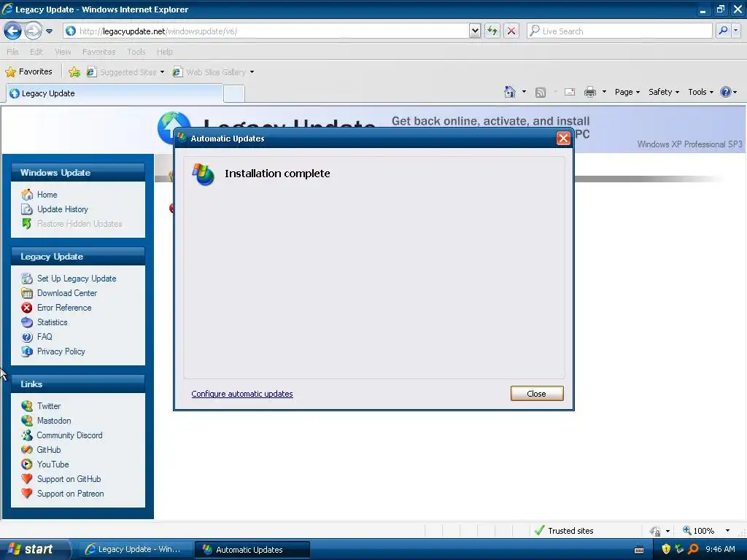The image size is (747, 560).
Task: Open the Tools command bar menu
Action: coord(700,92)
